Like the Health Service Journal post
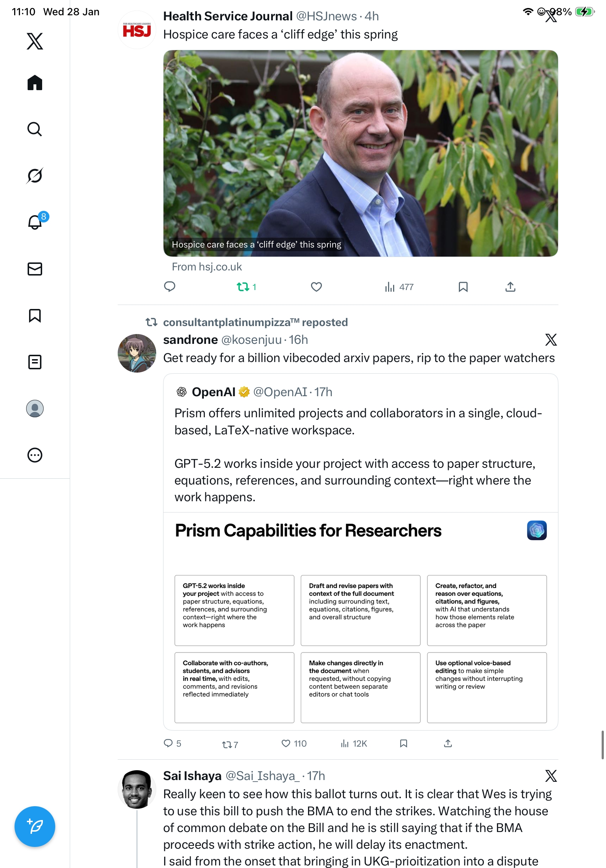Screen dimensions: 606x868 click(316, 287)
